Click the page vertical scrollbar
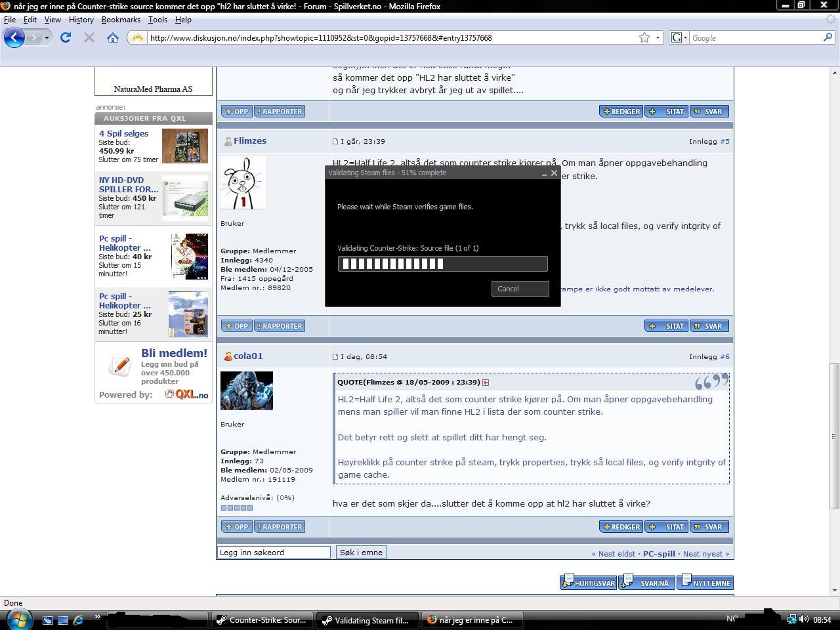 [x=835, y=436]
